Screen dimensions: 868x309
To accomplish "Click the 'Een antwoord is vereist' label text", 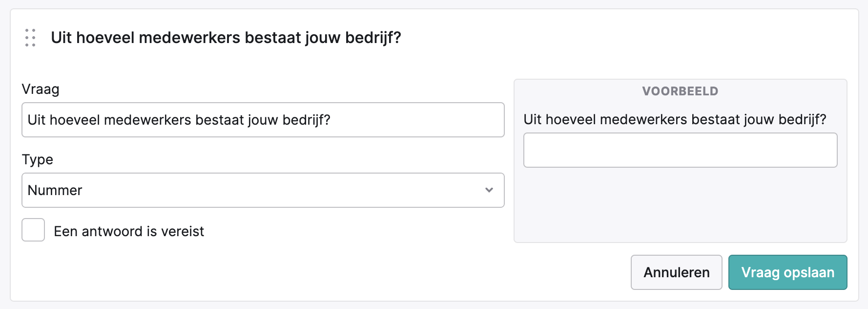I will 129,231.
